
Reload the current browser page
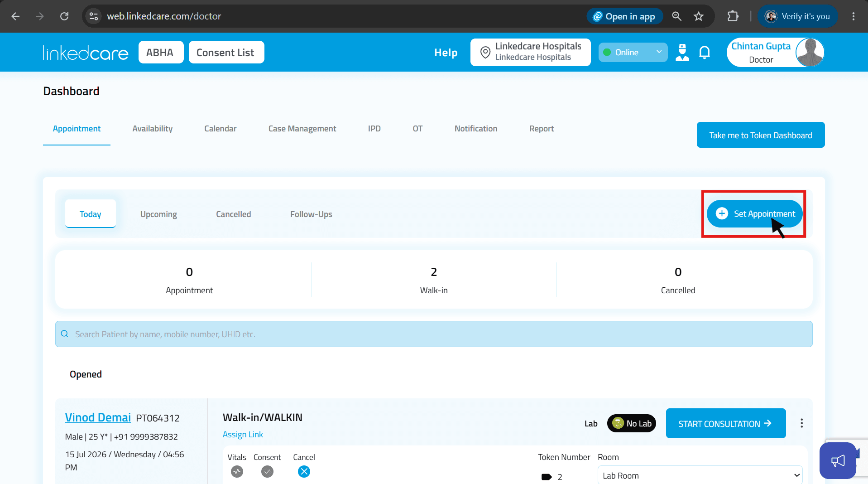(64, 16)
